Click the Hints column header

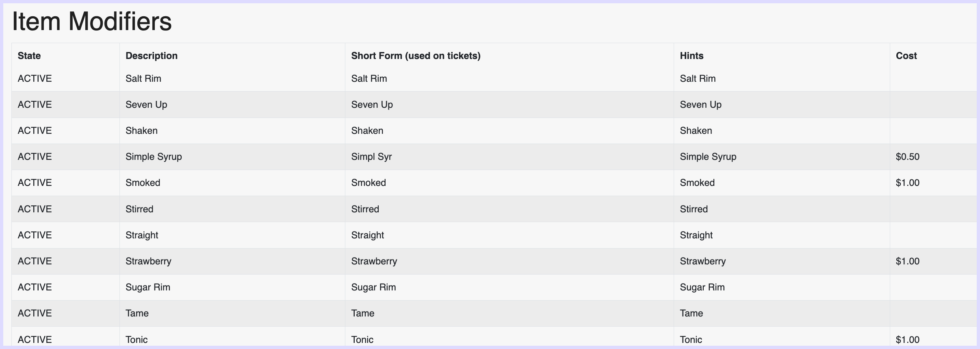692,56
